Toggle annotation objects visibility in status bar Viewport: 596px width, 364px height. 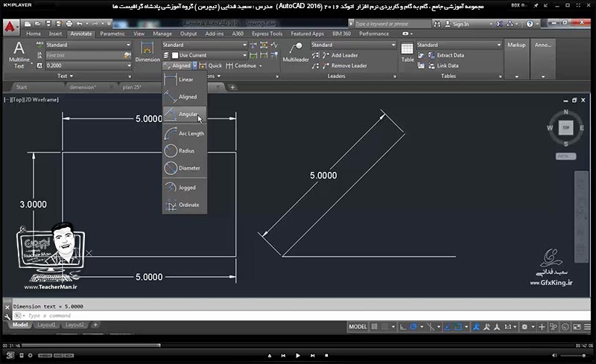point(476,327)
